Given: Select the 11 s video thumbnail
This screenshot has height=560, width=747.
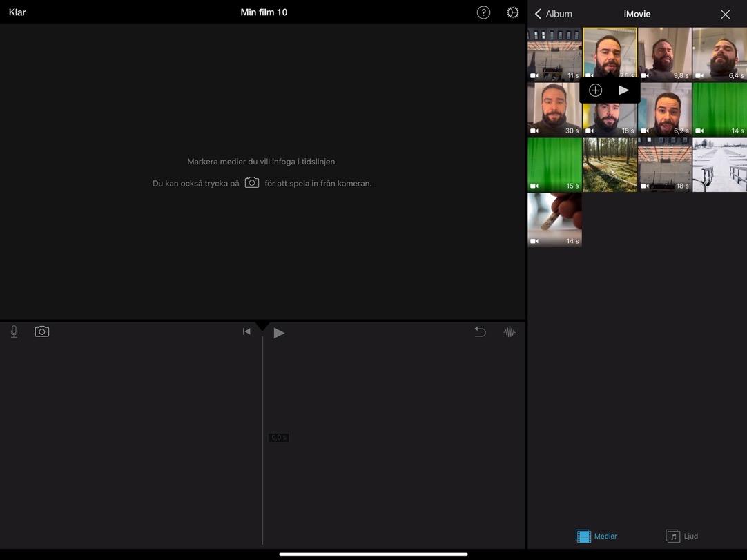Looking at the screenshot, I should [x=554, y=54].
